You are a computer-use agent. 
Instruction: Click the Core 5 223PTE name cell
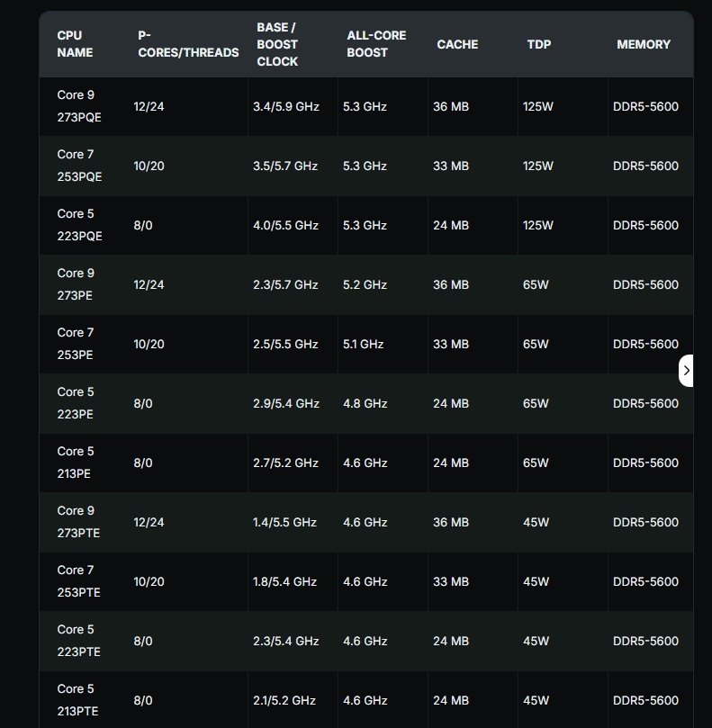tap(78, 642)
